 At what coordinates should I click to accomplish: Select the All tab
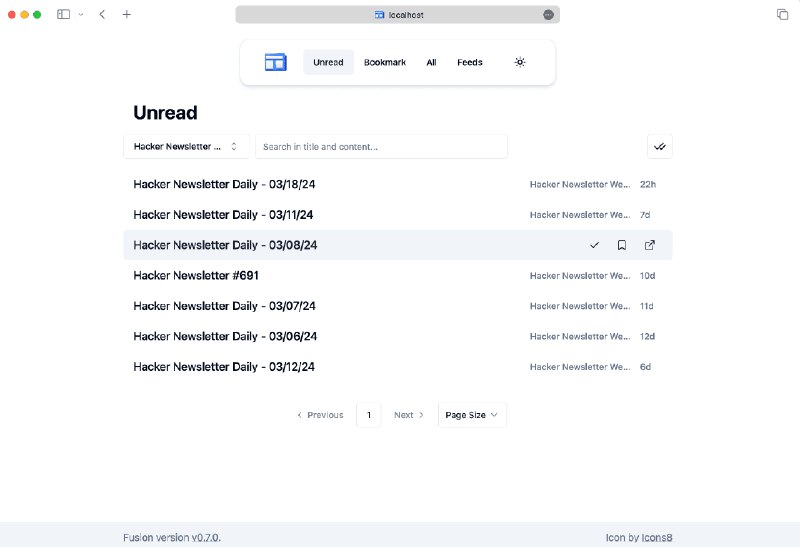click(x=431, y=62)
